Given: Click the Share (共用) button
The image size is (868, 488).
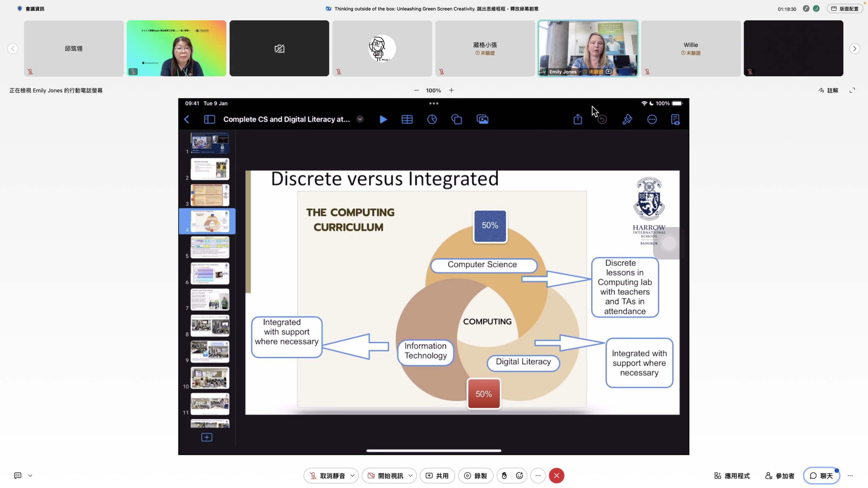Looking at the screenshot, I should [437, 475].
